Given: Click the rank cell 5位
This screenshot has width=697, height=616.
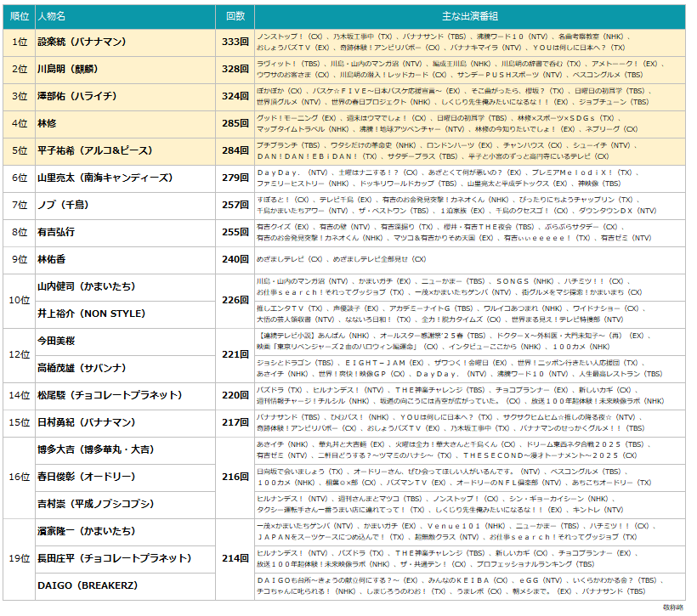Looking at the screenshot, I should tap(19, 150).
